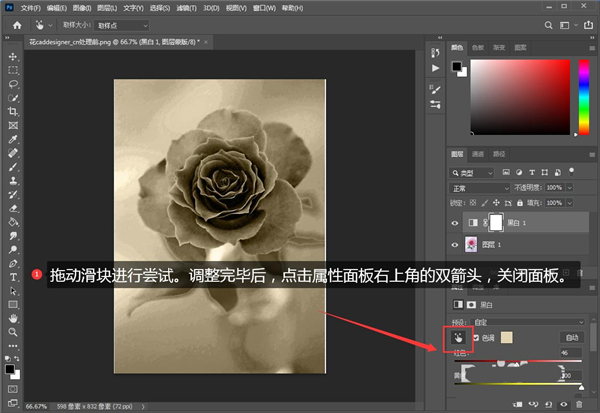This screenshot has width=600, height=413.
Task: Click the Home icon in options bar
Action: pyautogui.click(x=17, y=24)
